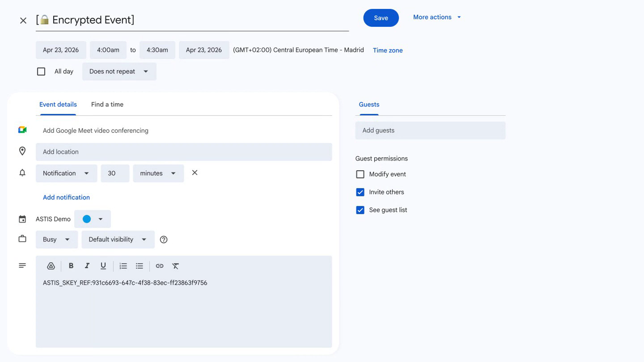Close the event editor with X icon

coord(23,20)
